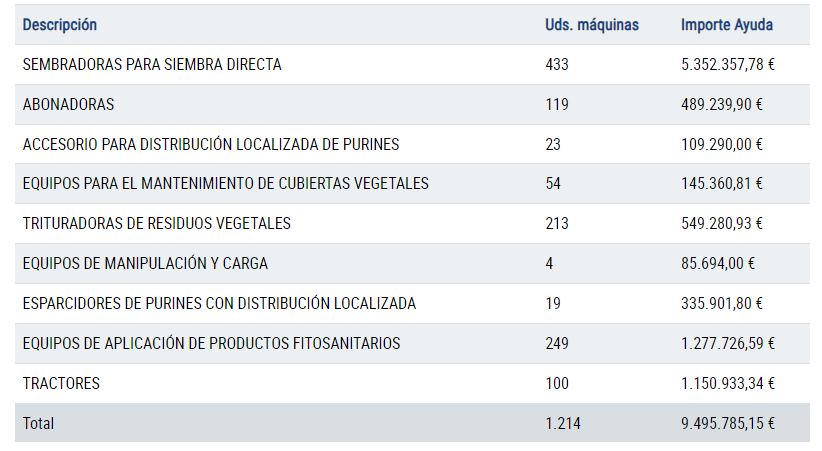Viewport: 822px width, 451px height.
Task: Click the Importe Ayuda column header
Action: coord(727,25)
